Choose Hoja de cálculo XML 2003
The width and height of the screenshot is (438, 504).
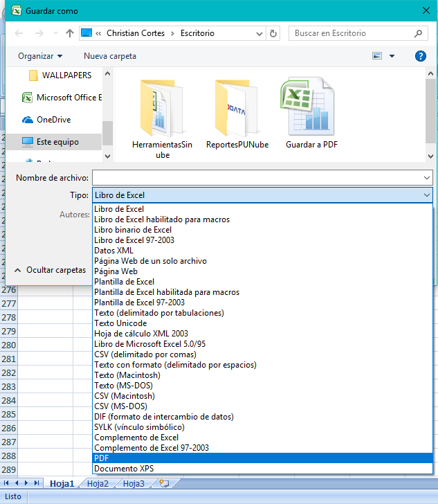pyautogui.click(x=262, y=334)
